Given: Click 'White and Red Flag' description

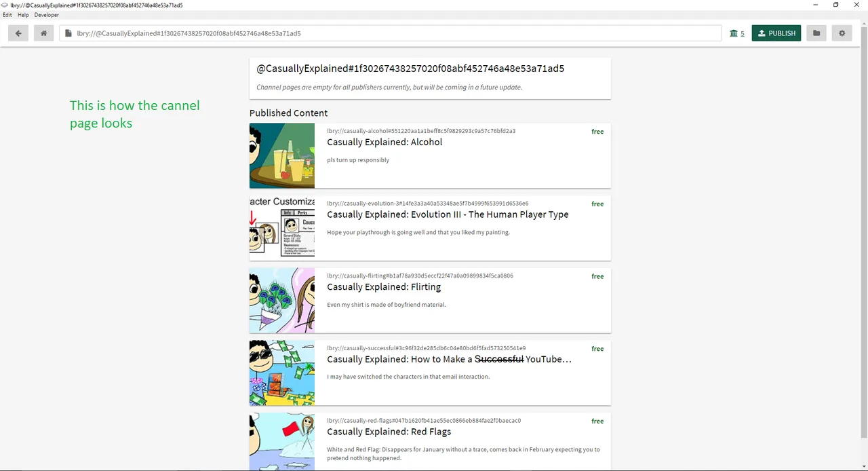Looking at the screenshot, I should pos(463,453).
